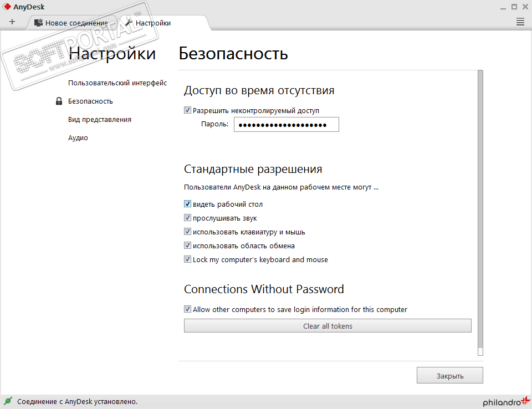The height and width of the screenshot is (409, 532).
Task: Open Вид представления settings section
Action: [x=99, y=120]
